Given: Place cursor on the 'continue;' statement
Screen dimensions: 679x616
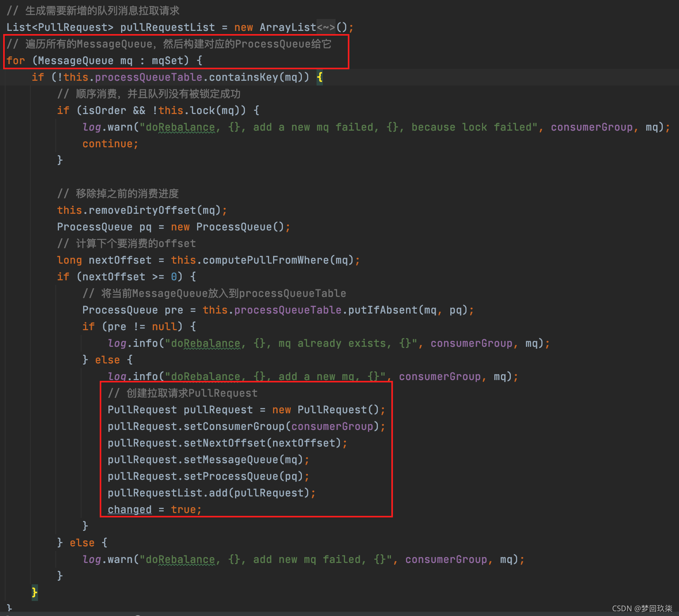Looking at the screenshot, I should (110, 144).
